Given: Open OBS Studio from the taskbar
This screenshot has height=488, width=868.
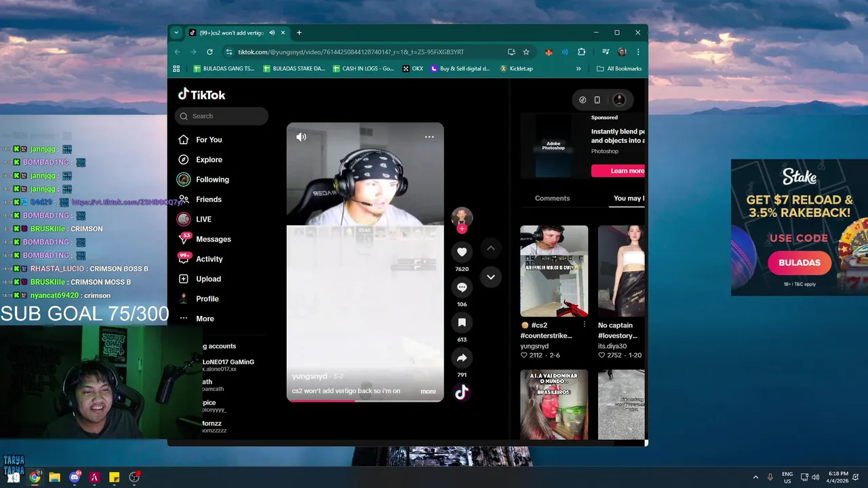Looking at the screenshot, I should 134,477.
